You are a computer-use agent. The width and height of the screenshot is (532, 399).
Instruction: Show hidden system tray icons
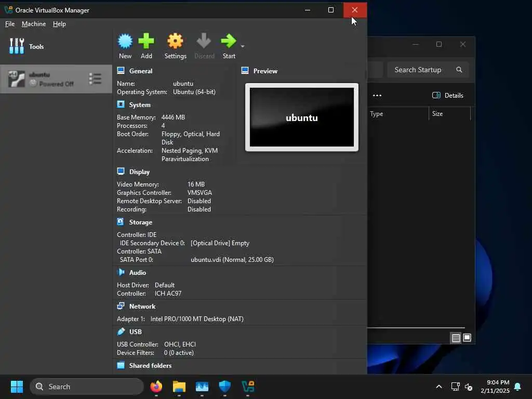[x=438, y=387]
